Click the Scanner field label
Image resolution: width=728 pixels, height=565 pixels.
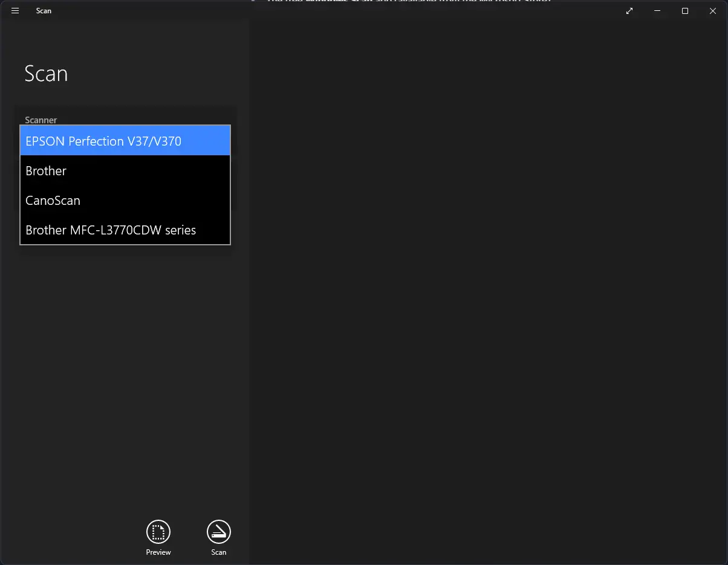pos(41,120)
